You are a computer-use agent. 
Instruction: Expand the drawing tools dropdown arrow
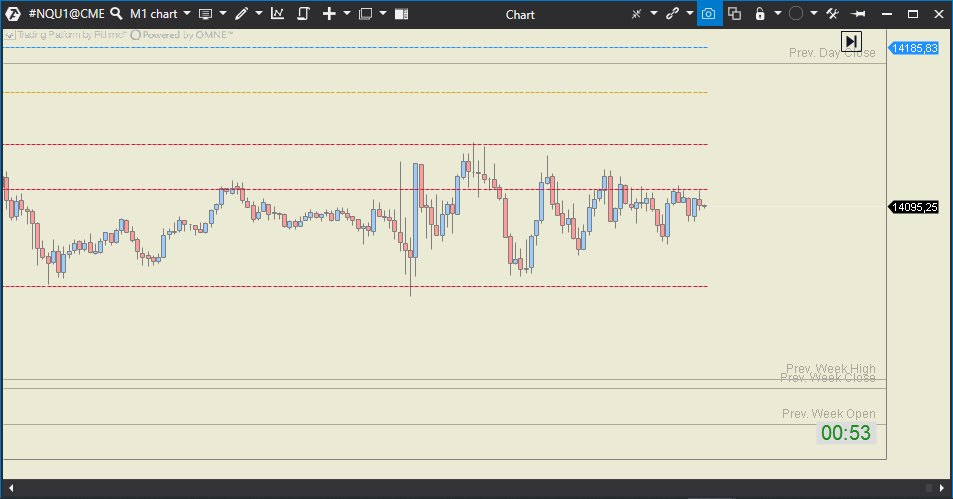[259, 13]
